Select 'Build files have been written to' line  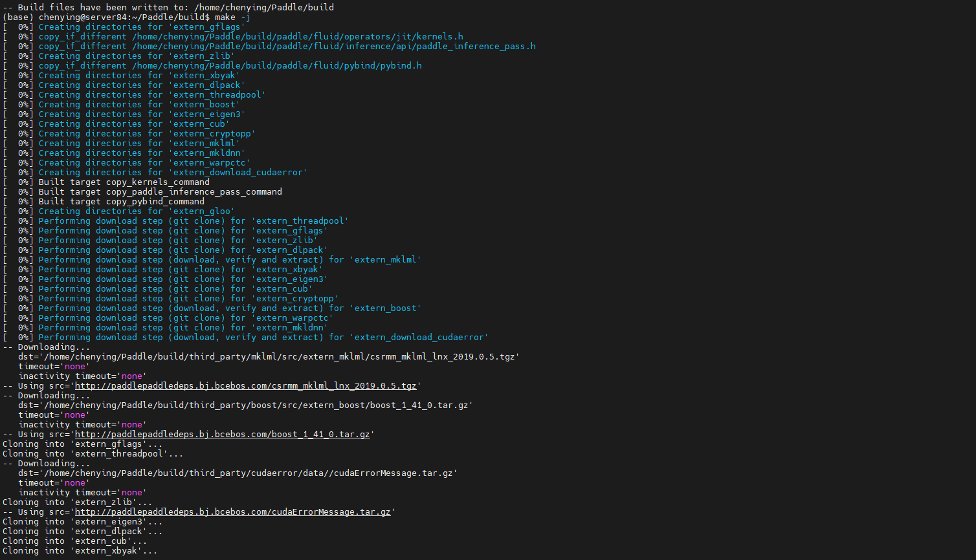pyautogui.click(x=168, y=7)
